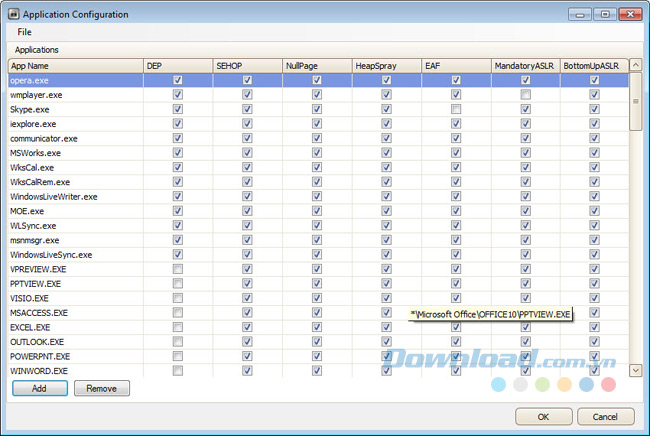This screenshot has height=436, width=650.
Task: Select the MSACCESS.EXE row
Action: [318, 312]
